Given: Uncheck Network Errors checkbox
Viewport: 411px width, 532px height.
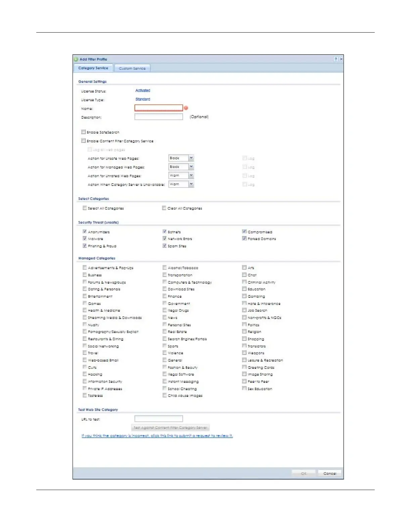Looking at the screenshot, I should click(x=165, y=238).
